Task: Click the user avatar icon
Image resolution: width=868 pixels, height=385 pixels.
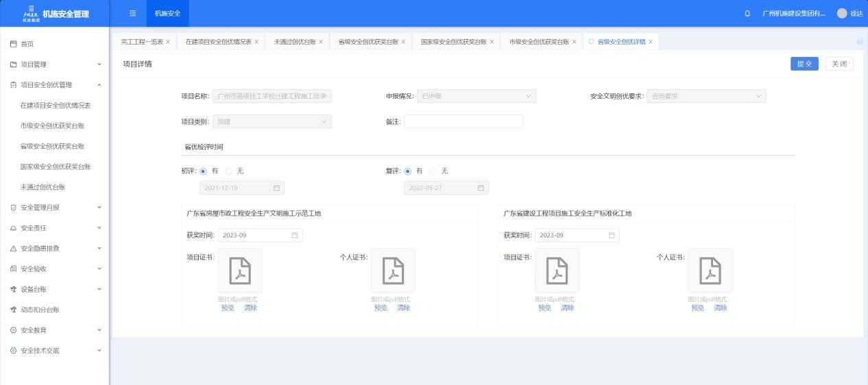Action: [x=842, y=14]
